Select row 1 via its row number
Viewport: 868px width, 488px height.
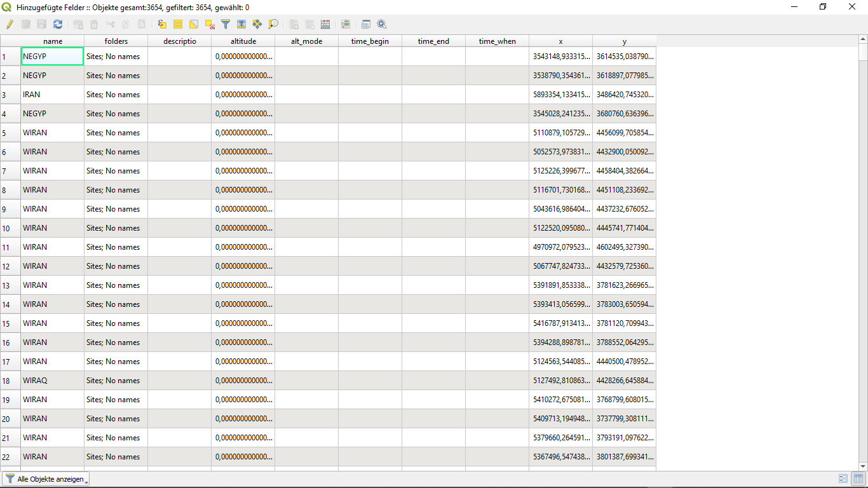[x=10, y=57]
